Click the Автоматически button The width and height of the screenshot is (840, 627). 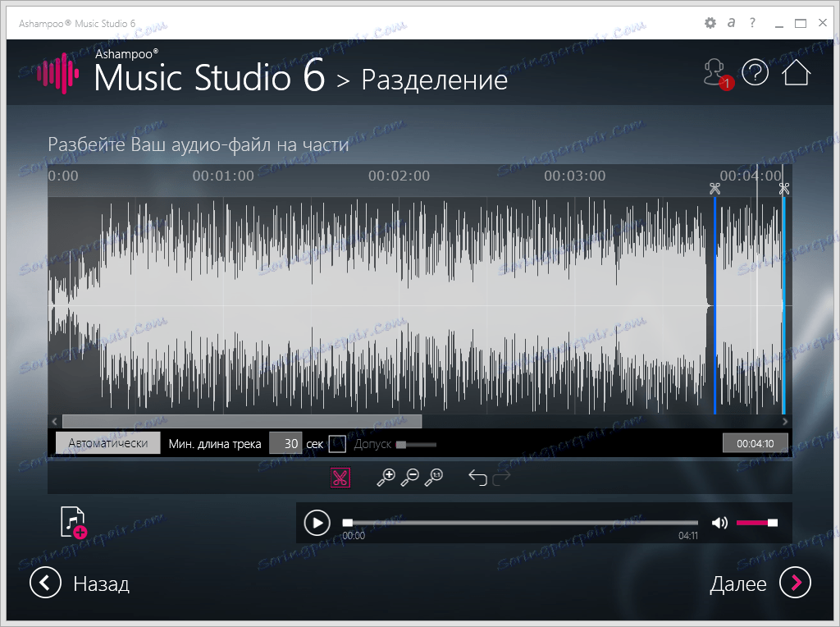click(107, 443)
